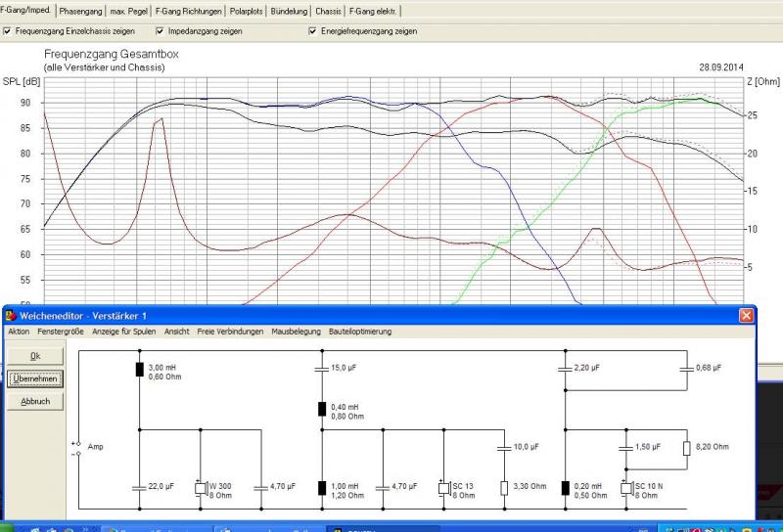Select the 15,0 µF capacitor symbol
Image resolution: width=783 pixels, height=532 pixels.
(322, 370)
